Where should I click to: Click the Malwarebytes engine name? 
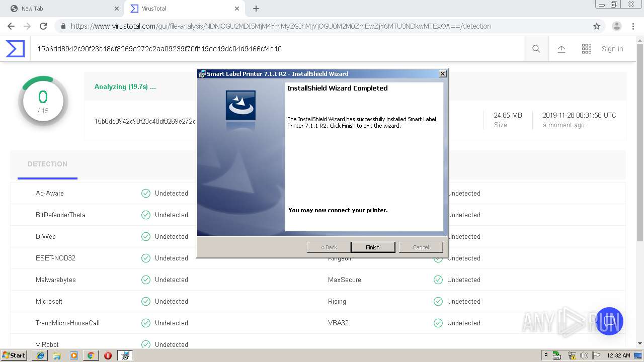56,280
